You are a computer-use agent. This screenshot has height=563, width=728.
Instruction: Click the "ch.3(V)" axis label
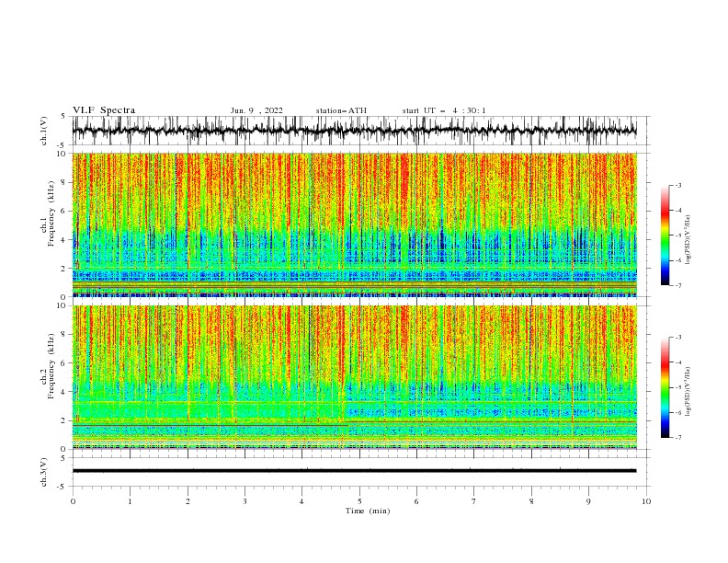pyautogui.click(x=44, y=472)
